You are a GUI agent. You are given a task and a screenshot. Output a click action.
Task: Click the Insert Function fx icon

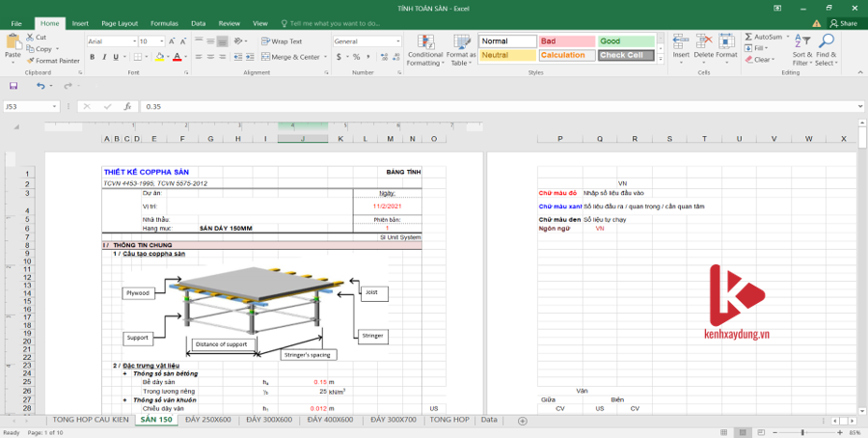(127, 106)
